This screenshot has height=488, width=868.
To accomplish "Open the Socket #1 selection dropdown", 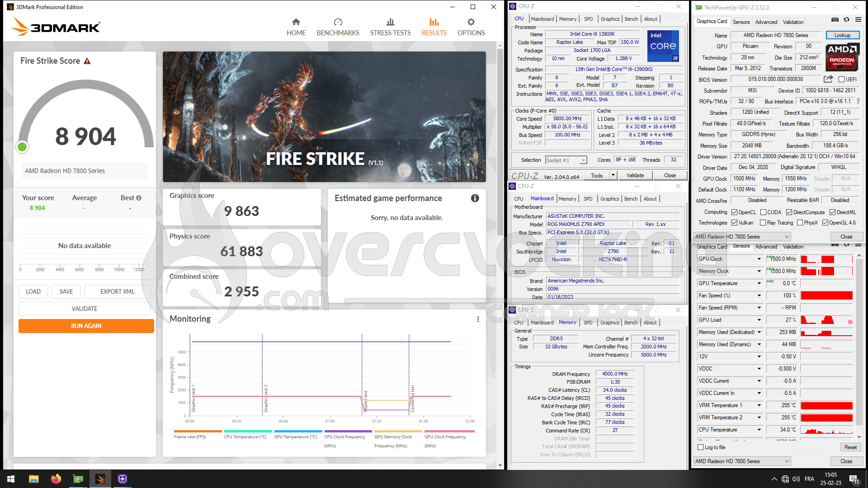I will click(x=566, y=160).
